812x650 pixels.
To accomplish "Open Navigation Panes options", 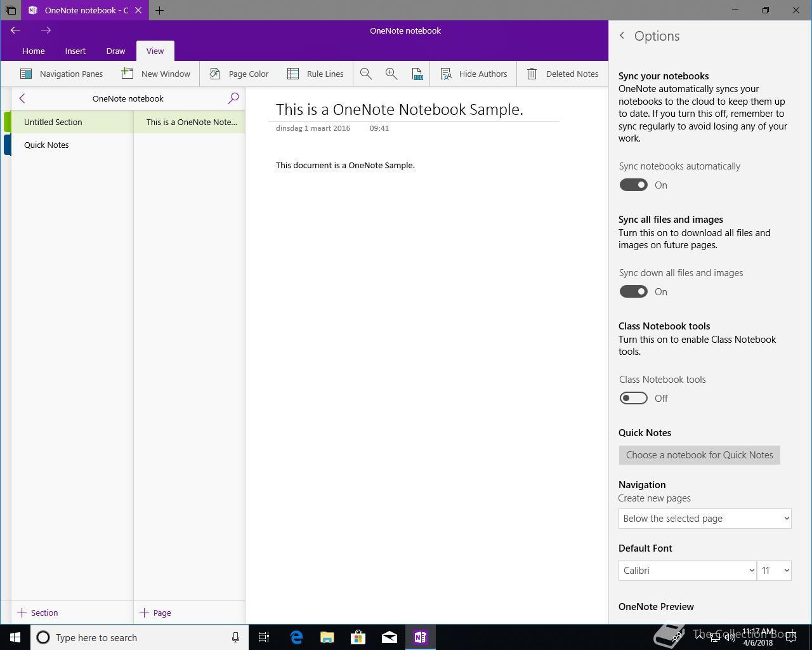I will point(62,74).
